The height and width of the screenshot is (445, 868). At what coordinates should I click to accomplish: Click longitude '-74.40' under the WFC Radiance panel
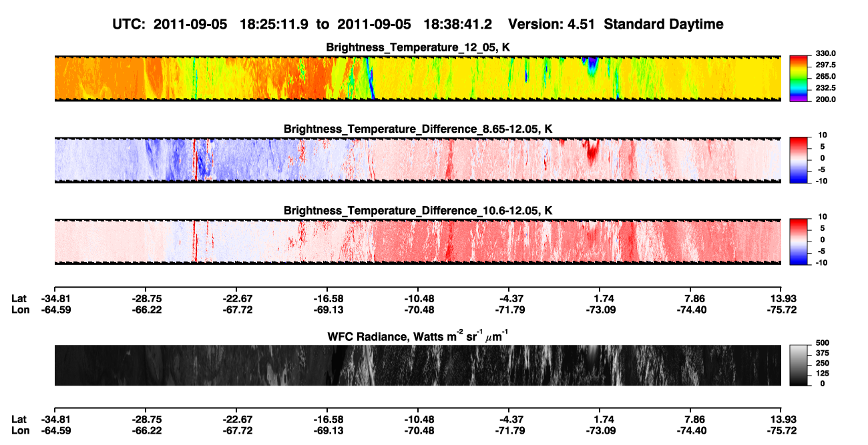(x=692, y=430)
